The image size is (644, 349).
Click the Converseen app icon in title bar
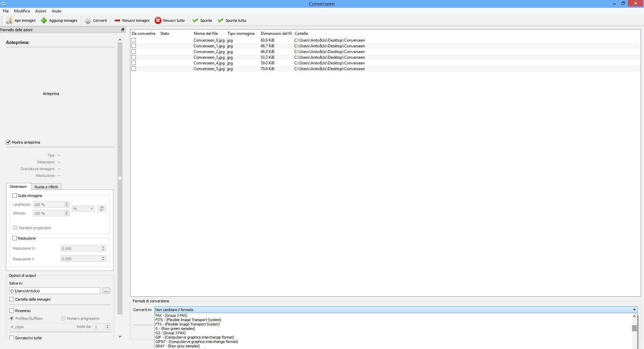click(x=3, y=4)
